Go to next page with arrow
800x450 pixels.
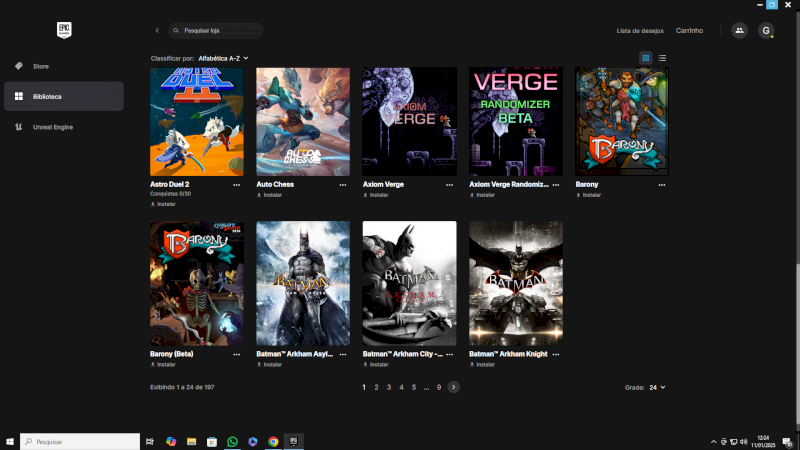453,387
